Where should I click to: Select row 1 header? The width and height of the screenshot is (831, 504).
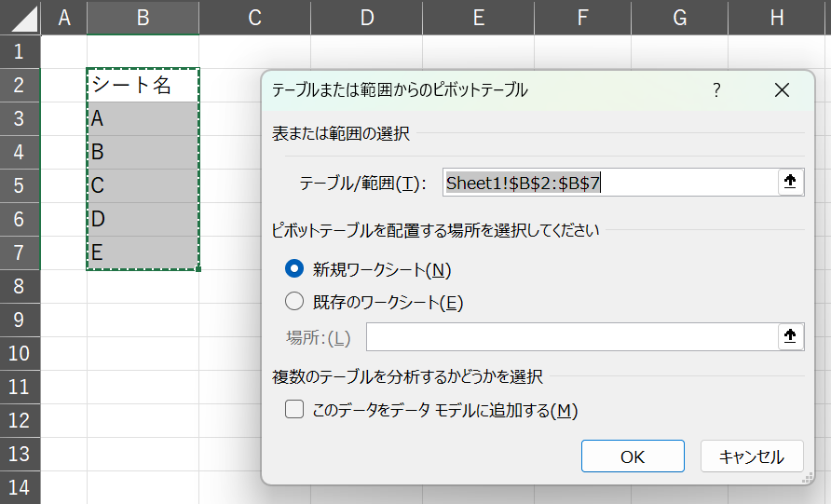click(x=20, y=51)
